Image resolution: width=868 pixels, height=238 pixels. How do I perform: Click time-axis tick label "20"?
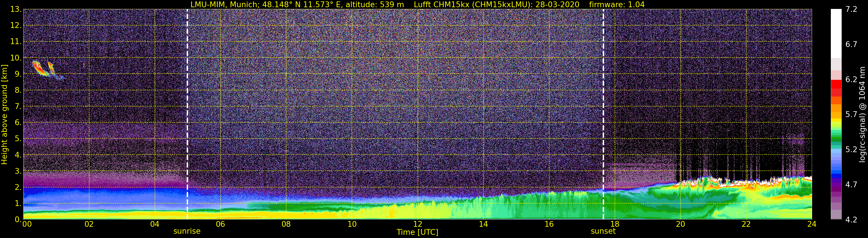[680, 224]
